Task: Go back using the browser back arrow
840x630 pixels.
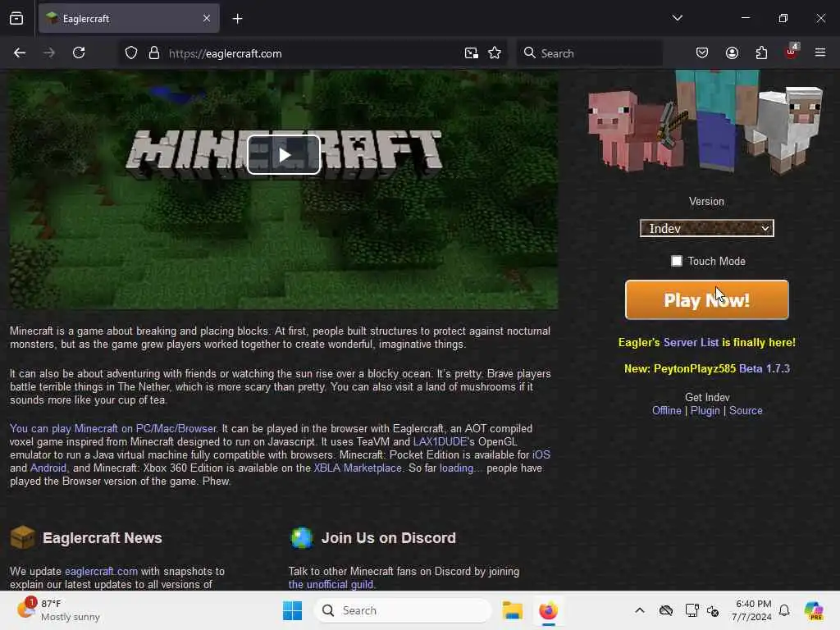Action: 20,53
